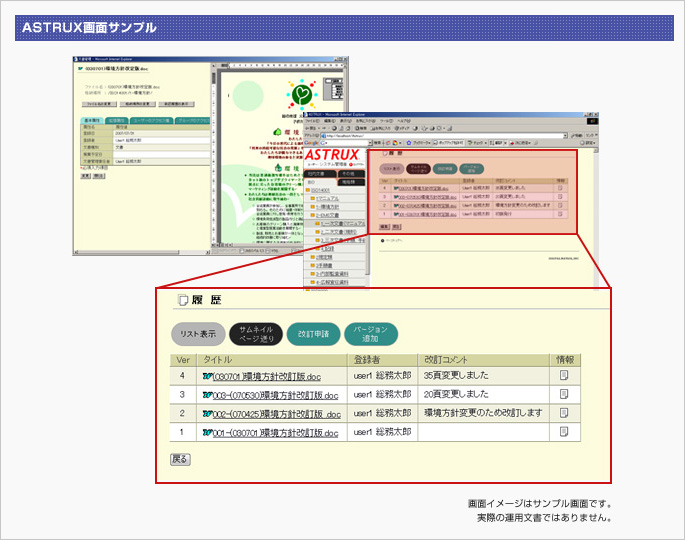Screen dimensions: 685x540
Task: Open the 001-(030701)環境方針改訂版.doc link
Action: [275, 433]
